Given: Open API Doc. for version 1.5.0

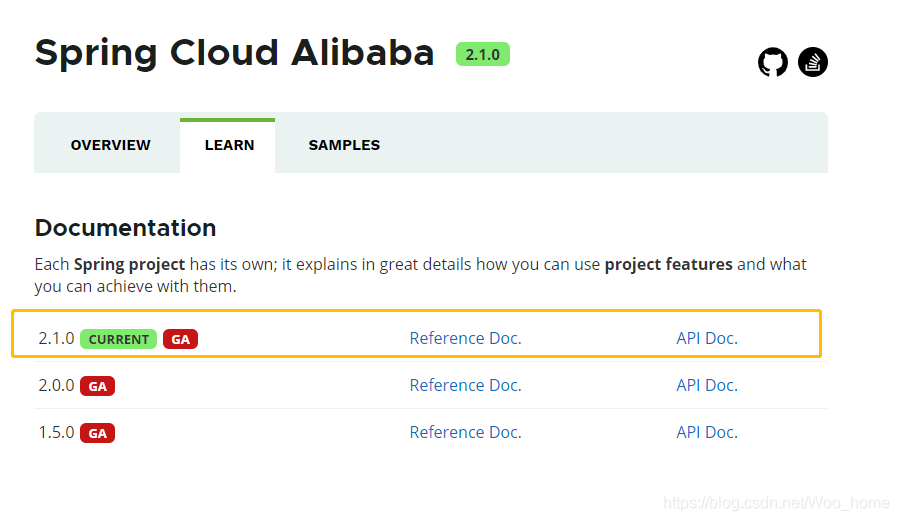Looking at the screenshot, I should [x=706, y=432].
